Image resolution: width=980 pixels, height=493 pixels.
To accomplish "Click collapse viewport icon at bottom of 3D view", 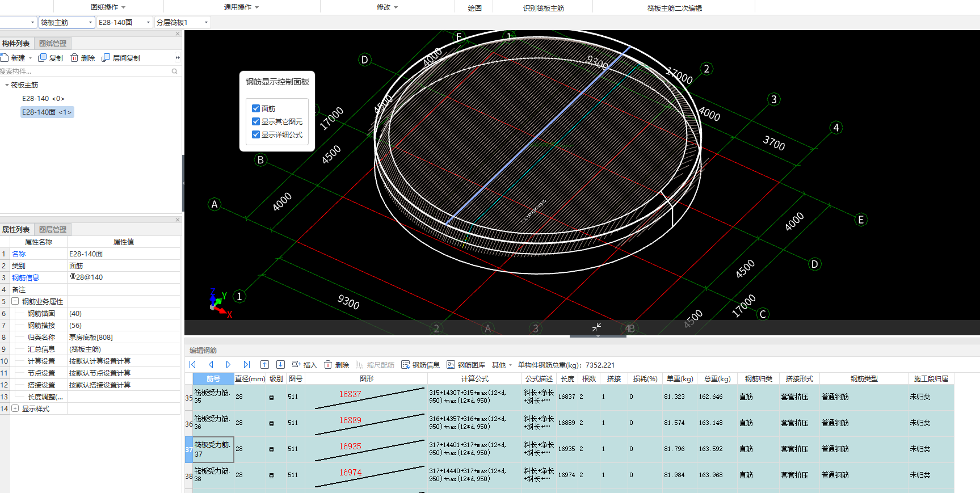I will click(x=597, y=327).
